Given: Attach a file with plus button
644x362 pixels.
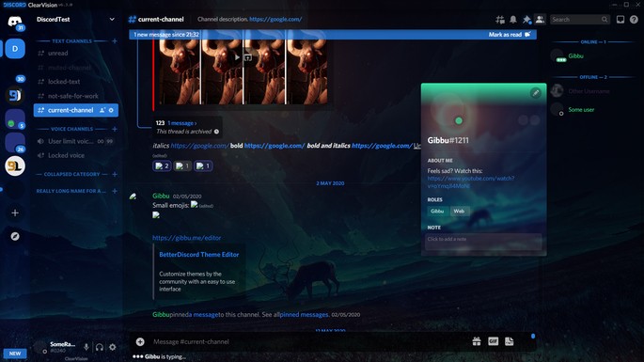Looking at the screenshot, I should coord(140,342).
